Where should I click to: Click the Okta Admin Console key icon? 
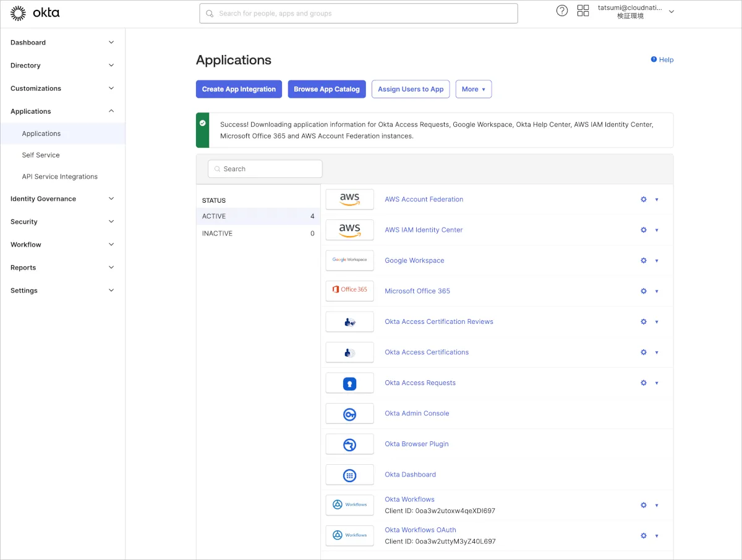tap(349, 414)
